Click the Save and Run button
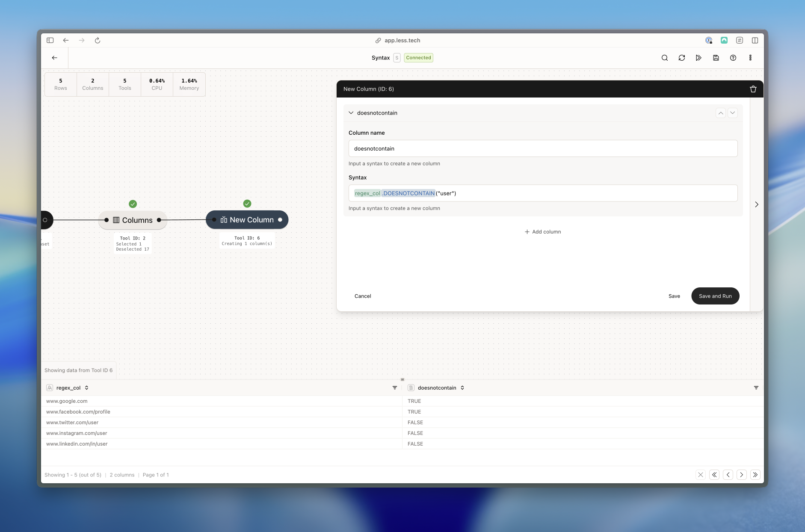 pyautogui.click(x=715, y=296)
